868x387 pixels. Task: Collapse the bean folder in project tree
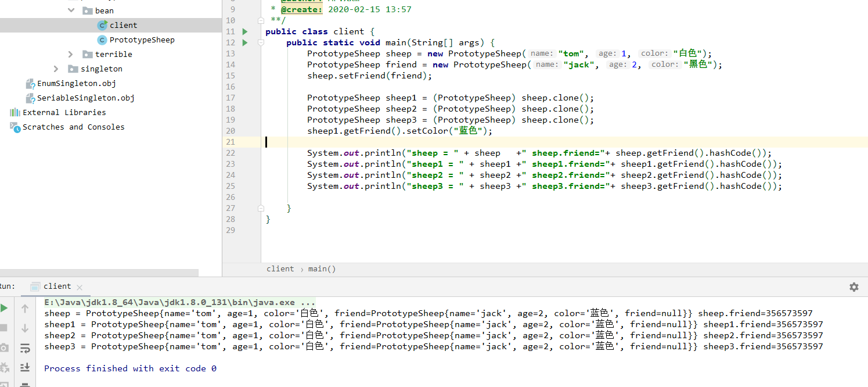point(71,10)
